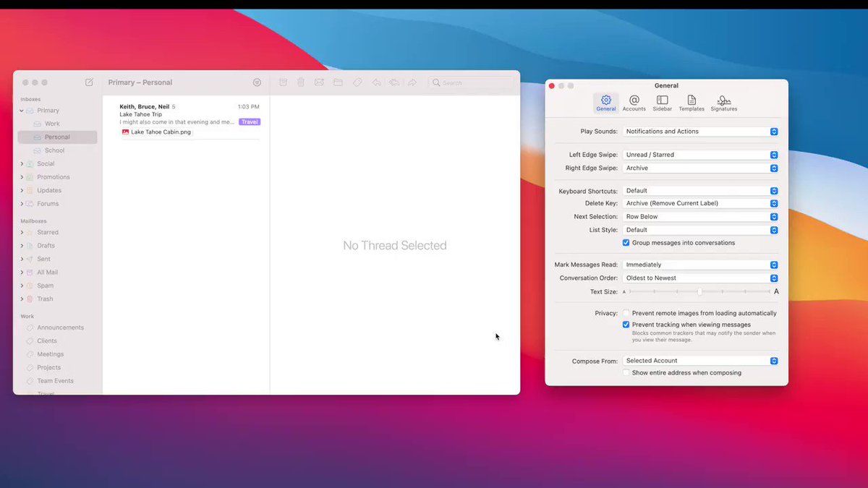Open the List Style dropdown
Screen dimensions: 868x488
tap(701, 230)
